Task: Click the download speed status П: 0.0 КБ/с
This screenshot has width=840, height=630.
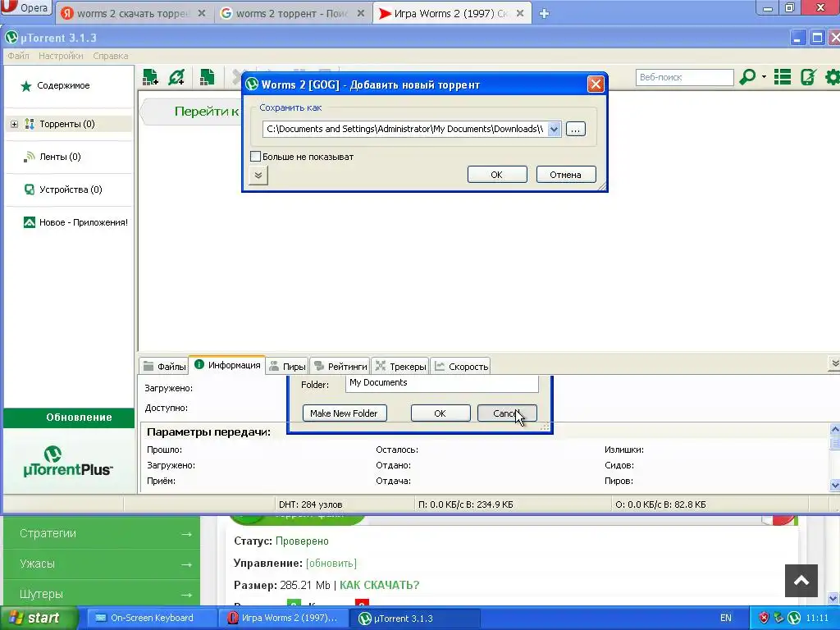Action: click(465, 504)
